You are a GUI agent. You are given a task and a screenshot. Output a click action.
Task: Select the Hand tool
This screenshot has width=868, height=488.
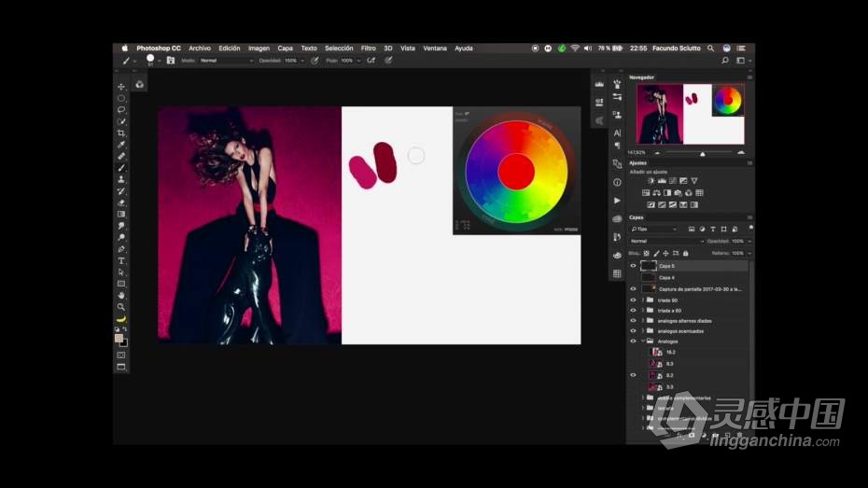coord(121,296)
